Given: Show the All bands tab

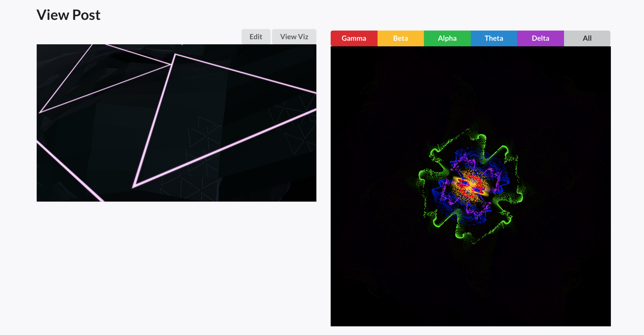Looking at the screenshot, I should tap(587, 38).
